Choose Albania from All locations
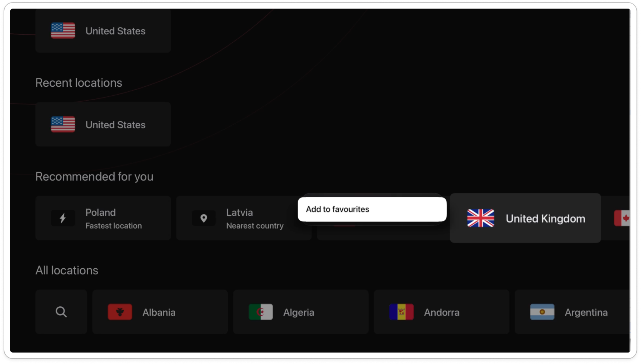641x364 pixels. [x=160, y=312]
